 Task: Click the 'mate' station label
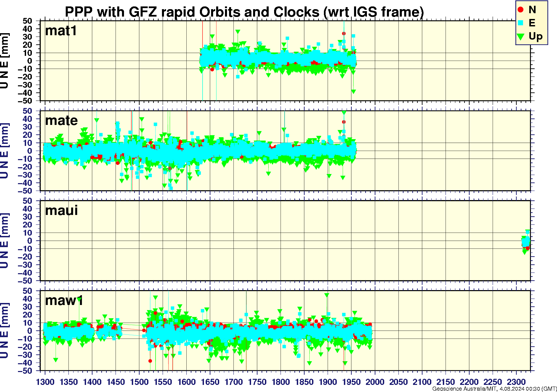[x=61, y=121]
